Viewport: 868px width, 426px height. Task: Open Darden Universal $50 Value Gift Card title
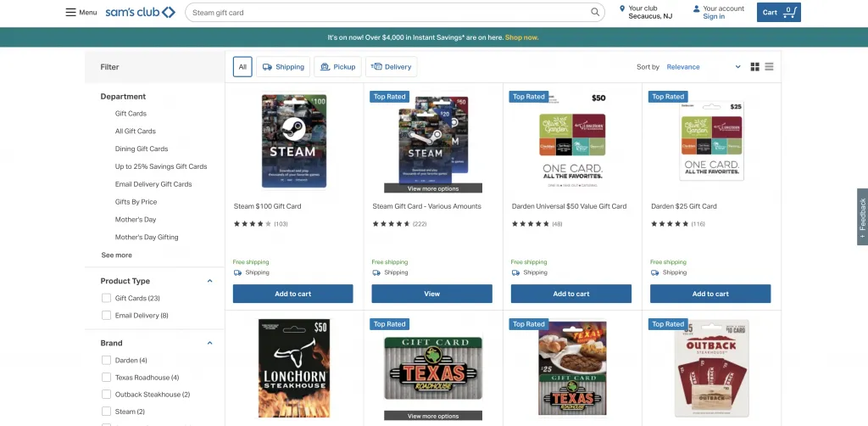tap(569, 206)
